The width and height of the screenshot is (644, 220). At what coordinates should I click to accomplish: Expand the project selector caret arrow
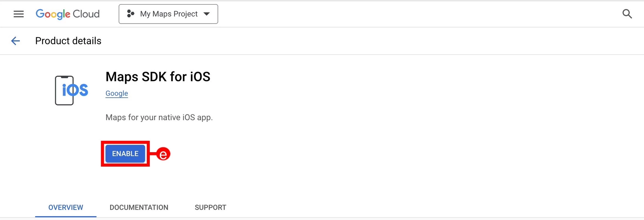click(207, 14)
